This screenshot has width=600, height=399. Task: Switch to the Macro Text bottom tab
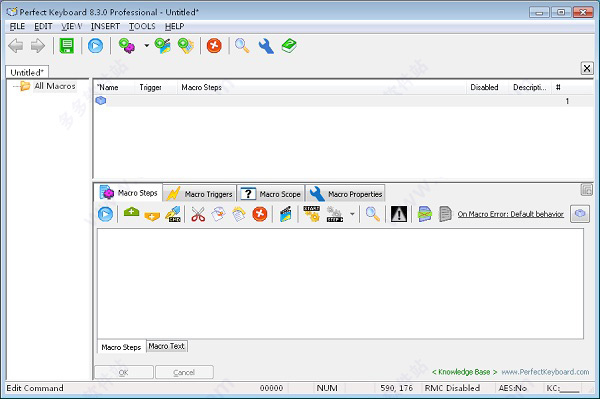point(166,346)
